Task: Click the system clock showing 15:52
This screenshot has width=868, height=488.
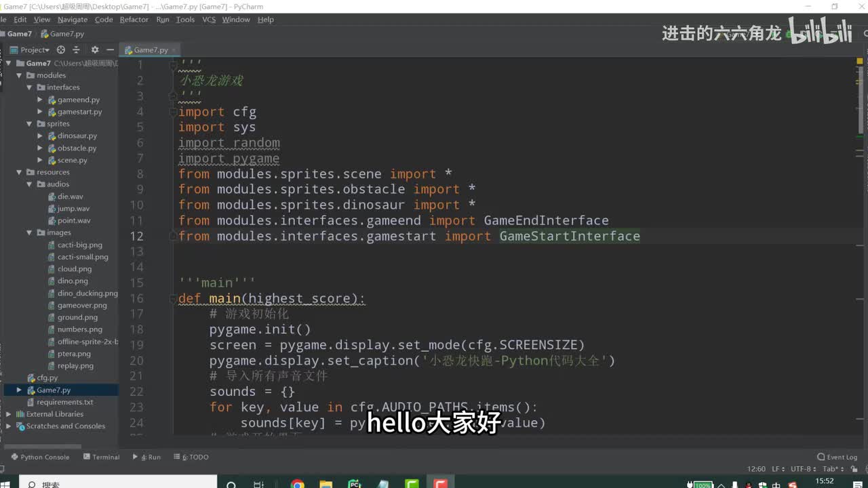Action: tap(825, 481)
